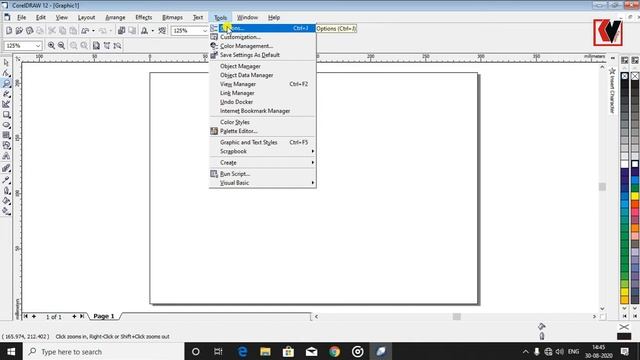Click the Zoom In magnifier icon
The height and width of the screenshot is (360, 640).
pyautogui.click(x=51, y=46)
